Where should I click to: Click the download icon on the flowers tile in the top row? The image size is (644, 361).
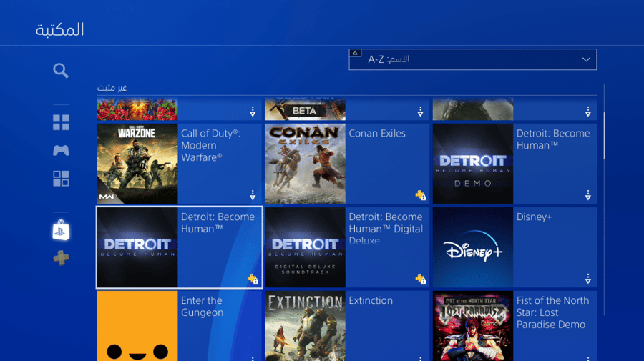253,112
